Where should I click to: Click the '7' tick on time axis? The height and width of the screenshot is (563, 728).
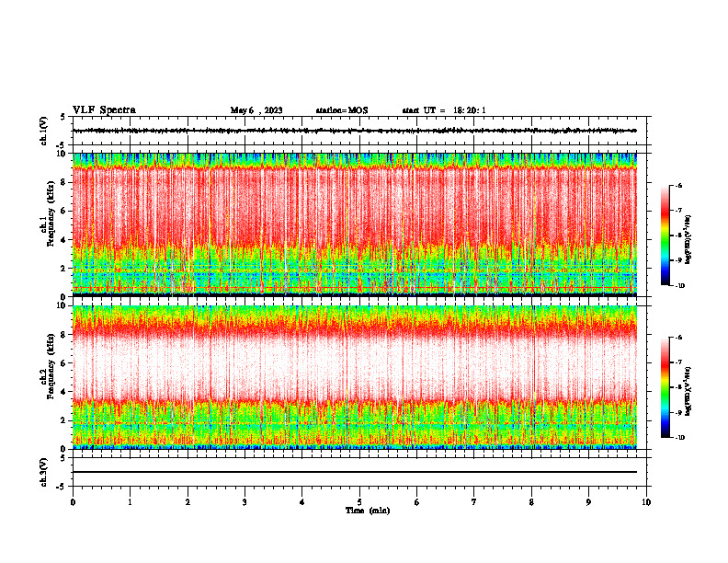point(474,502)
